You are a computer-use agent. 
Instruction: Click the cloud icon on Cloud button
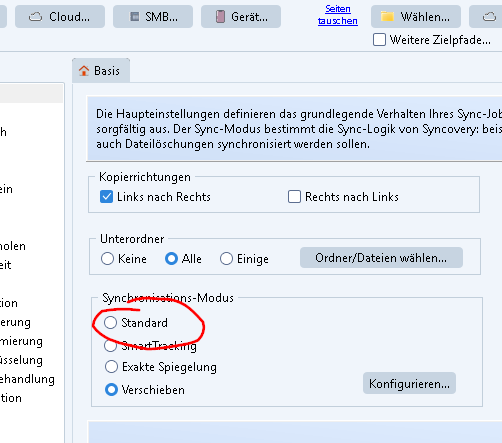click(35, 16)
